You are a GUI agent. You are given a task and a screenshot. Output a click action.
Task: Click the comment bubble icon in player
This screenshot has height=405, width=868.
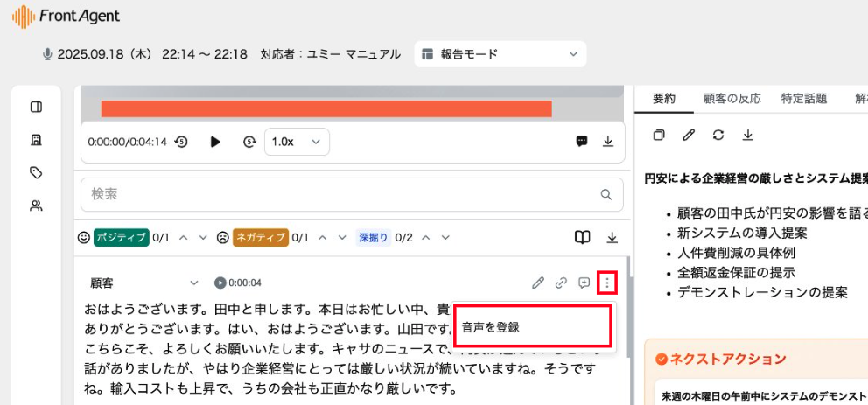(x=582, y=142)
